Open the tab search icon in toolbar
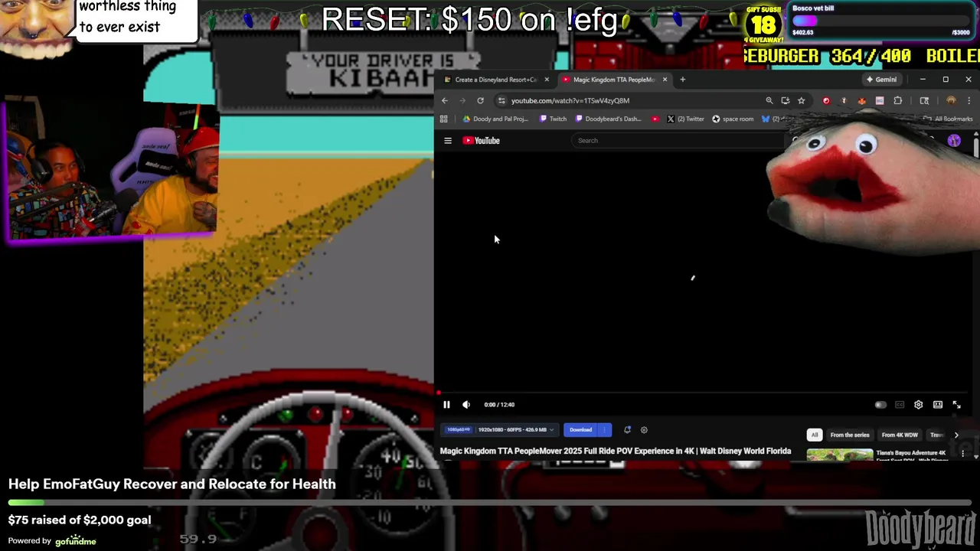This screenshot has height=551, width=980. [x=924, y=100]
